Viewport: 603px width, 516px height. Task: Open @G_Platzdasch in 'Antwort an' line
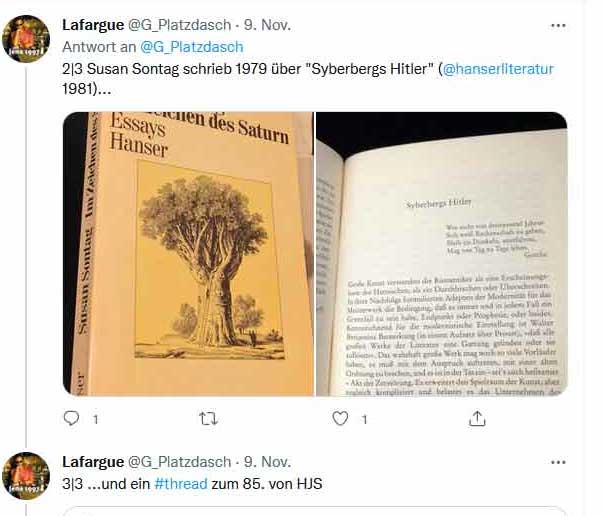(192, 47)
